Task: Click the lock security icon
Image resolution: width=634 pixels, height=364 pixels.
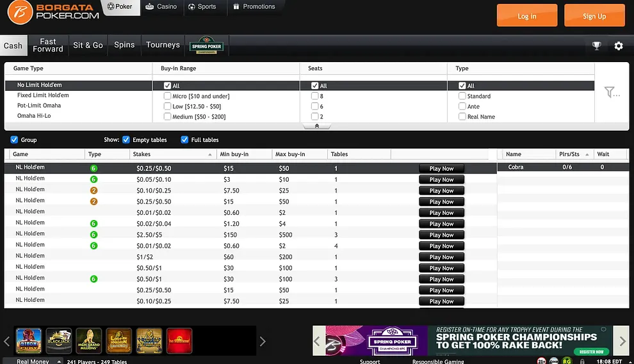Action: click(x=582, y=361)
